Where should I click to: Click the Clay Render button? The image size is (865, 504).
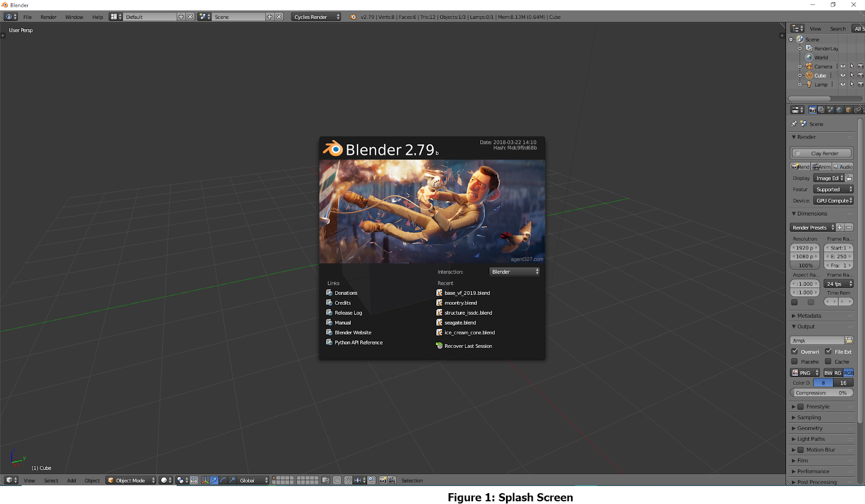tap(822, 153)
